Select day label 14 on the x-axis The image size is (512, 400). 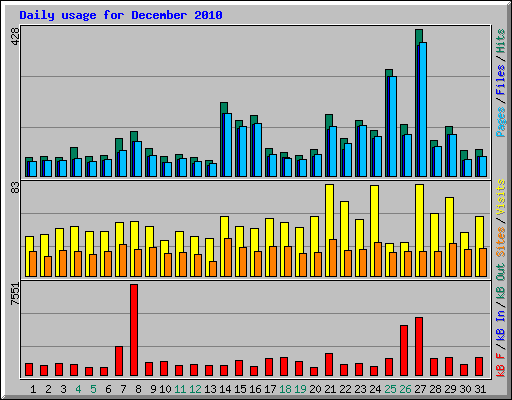(225, 389)
